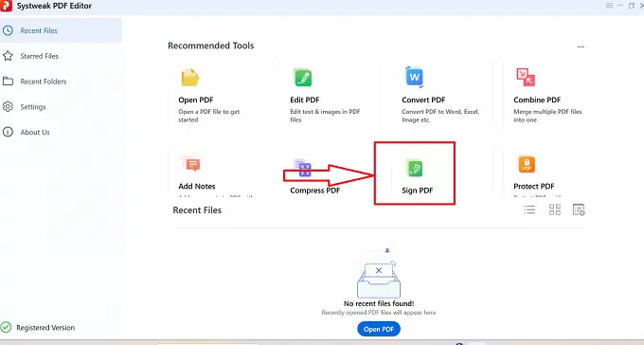Click the info icon for About Us
The width and height of the screenshot is (644, 345).
pos(8,132)
